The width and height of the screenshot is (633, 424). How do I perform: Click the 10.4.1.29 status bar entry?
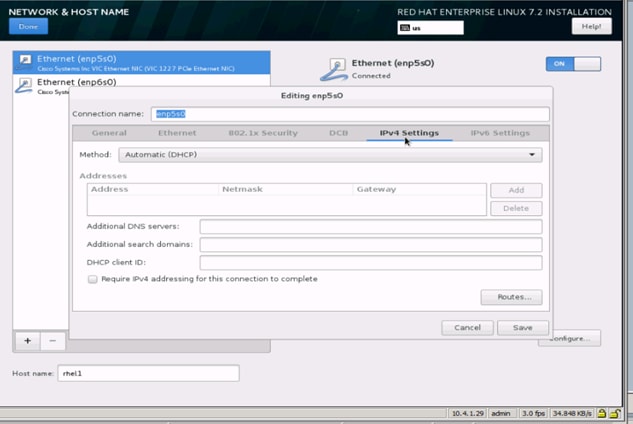click(467, 414)
